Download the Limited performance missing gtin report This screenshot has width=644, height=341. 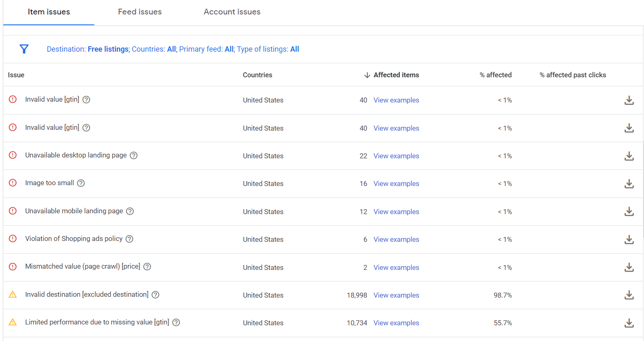point(629,323)
